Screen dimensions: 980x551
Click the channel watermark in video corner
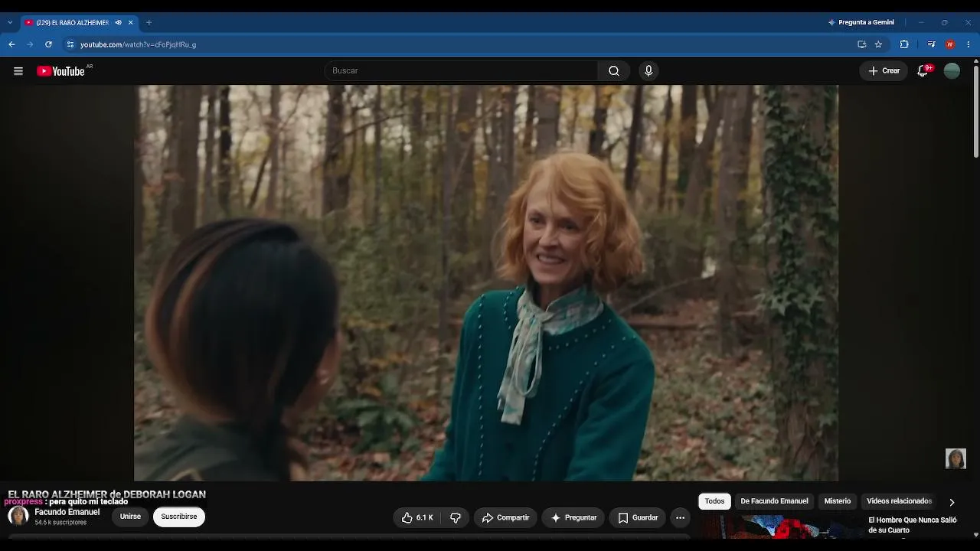955,458
